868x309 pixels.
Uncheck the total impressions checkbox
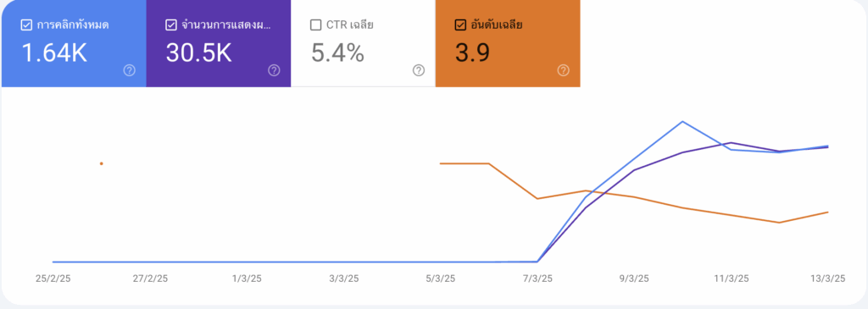[x=171, y=25]
